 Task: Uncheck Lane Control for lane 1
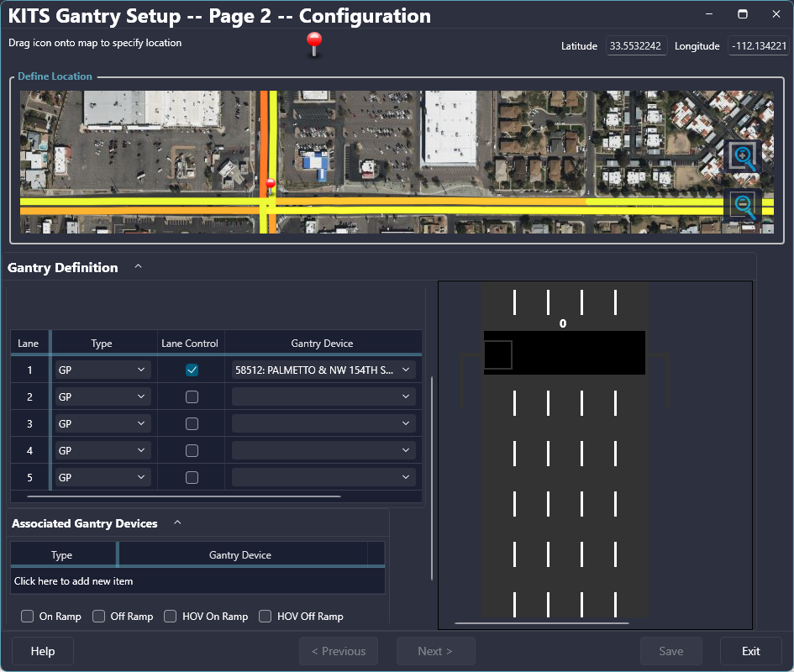(192, 370)
